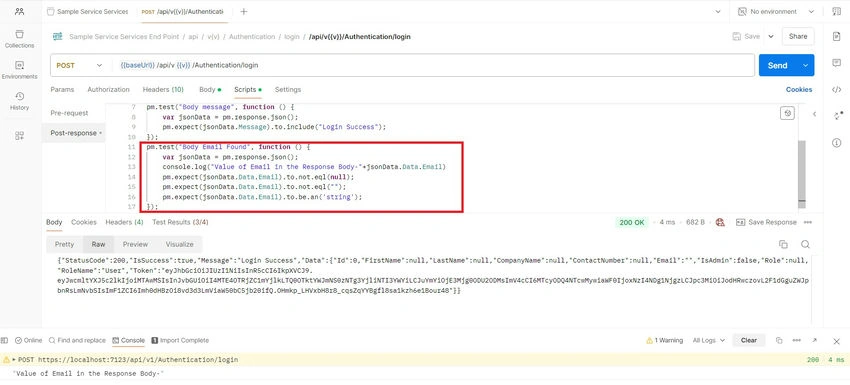The width and height of the screenshot is (850, 385).
Task: Click the script packages icon in editor
Action: tap(787, 113)
